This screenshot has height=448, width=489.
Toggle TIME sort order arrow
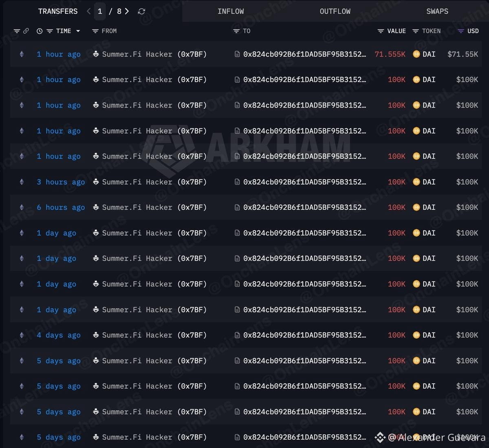click(78, 31)
